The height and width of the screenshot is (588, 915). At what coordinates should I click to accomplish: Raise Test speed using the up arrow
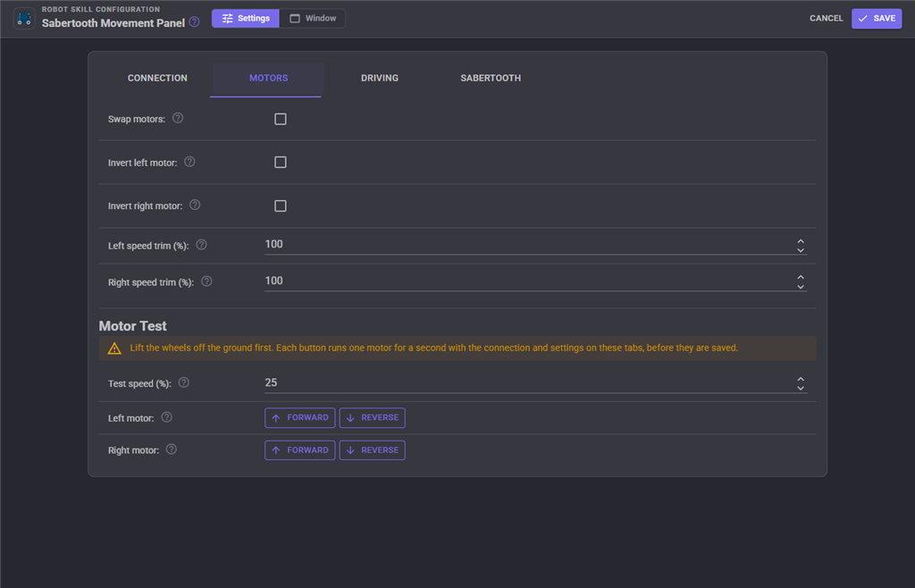click(x=801, y=379)
